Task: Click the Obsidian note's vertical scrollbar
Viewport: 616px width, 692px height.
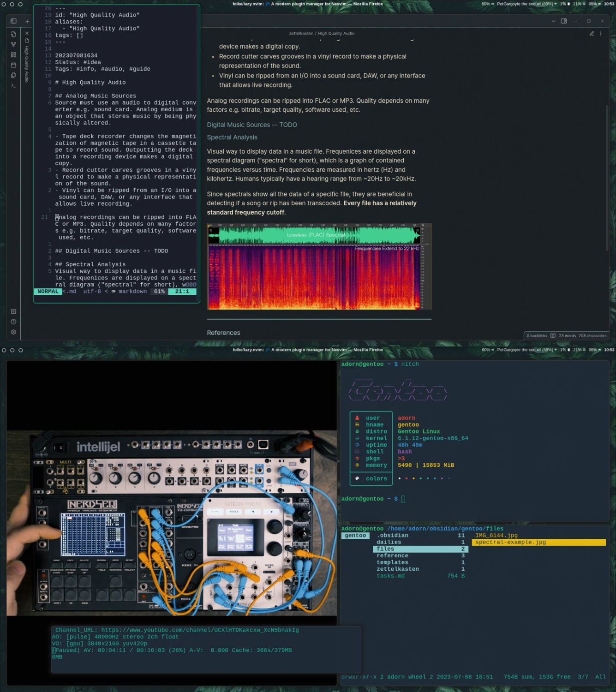Action: pos(607,178)
